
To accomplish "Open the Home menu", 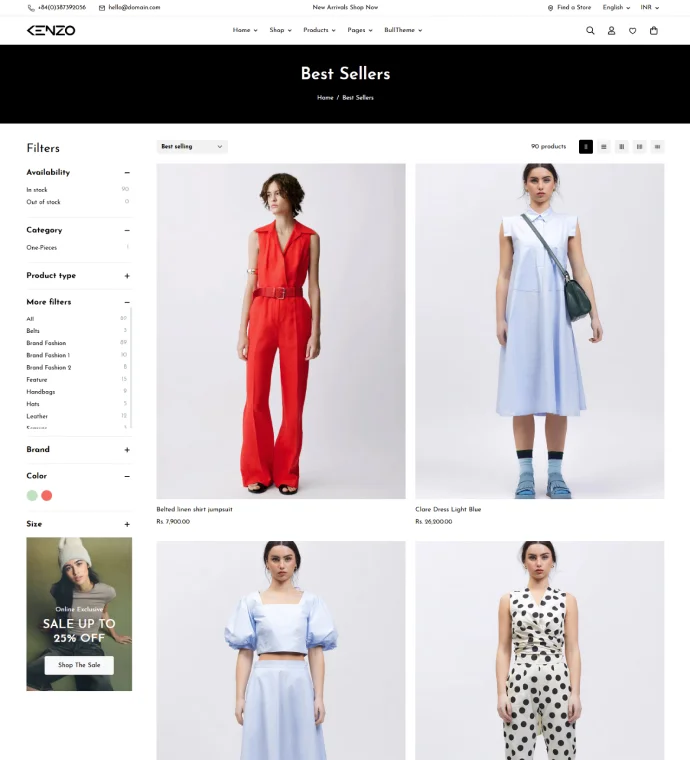I will click(245, 30).
